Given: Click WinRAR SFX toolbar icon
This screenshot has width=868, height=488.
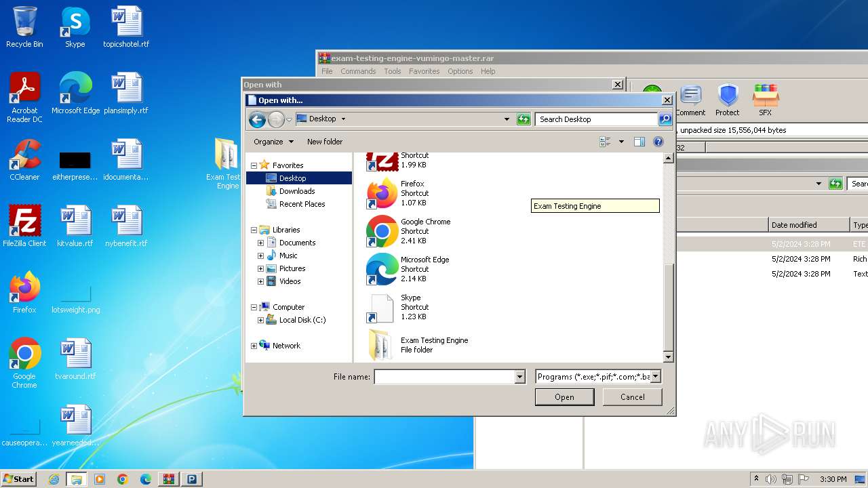Looking at the screenshot, I should click(x=765, y=100).
